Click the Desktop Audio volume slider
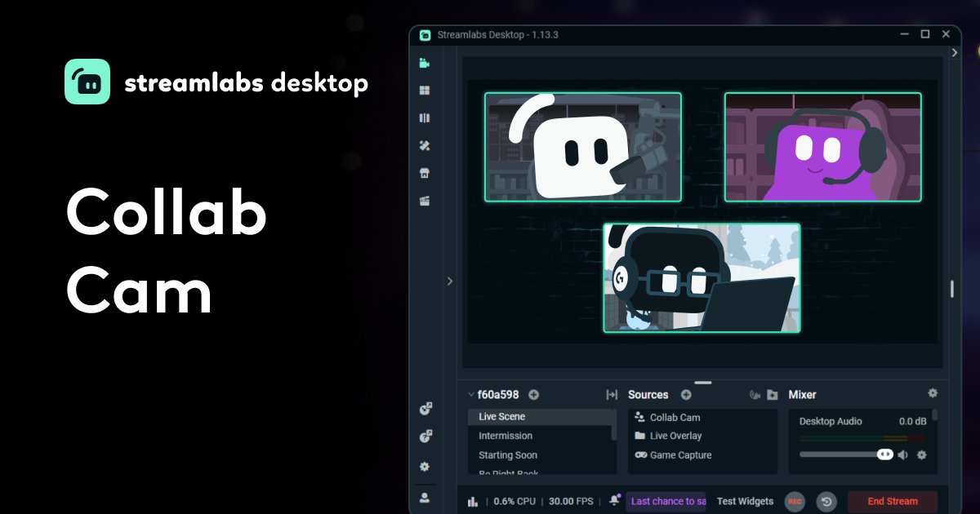Screen dimensions: 980x514 coord(846,454)
